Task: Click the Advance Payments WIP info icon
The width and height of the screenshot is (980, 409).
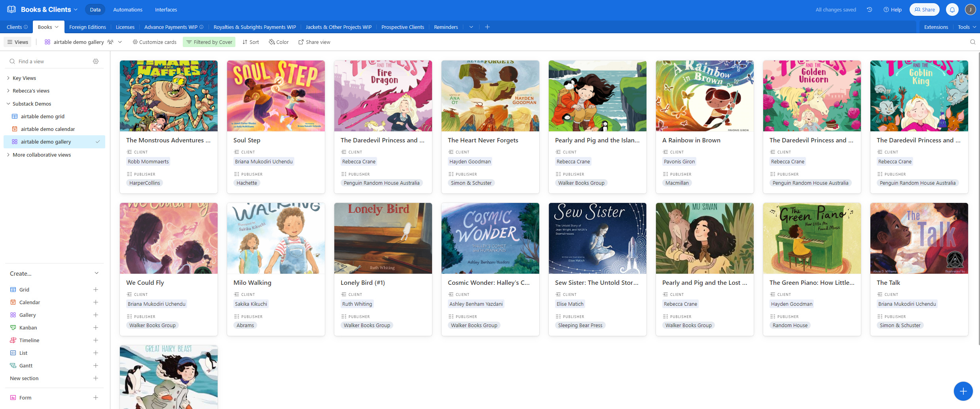Action: coord(201,27)
